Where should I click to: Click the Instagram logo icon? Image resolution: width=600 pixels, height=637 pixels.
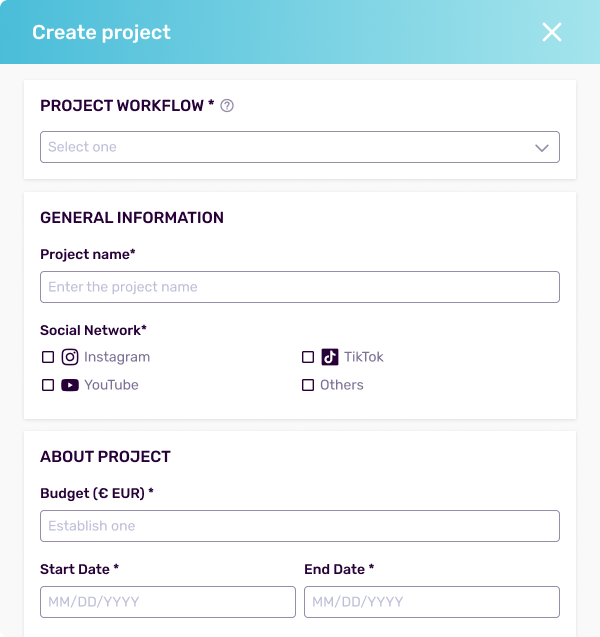(x=70, y=357)
